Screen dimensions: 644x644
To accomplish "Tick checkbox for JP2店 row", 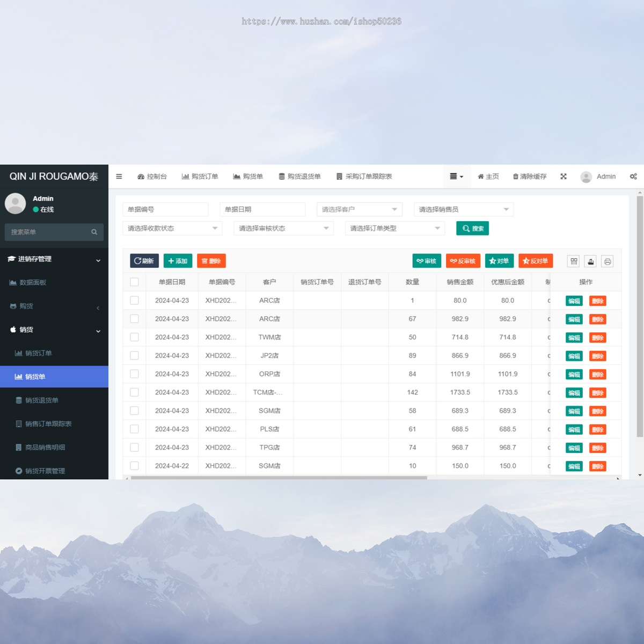I will (x=134, y=356).
